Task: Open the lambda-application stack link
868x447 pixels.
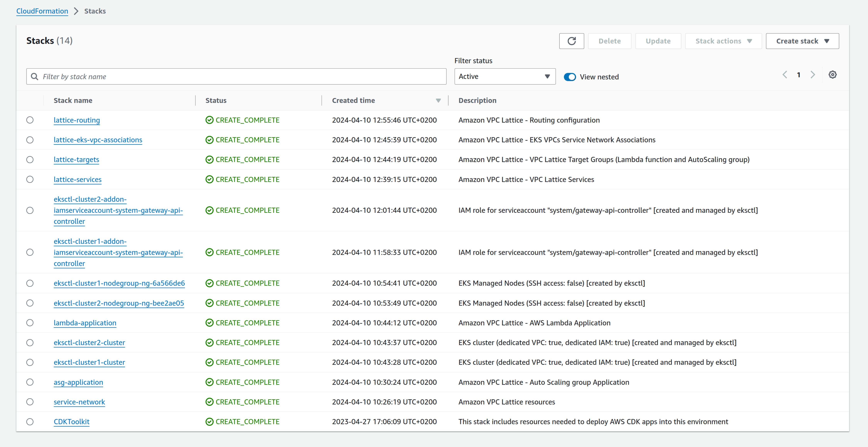Action: tap(85, 323)
